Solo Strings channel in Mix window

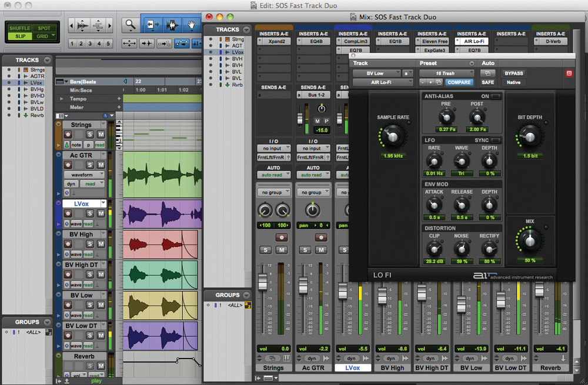coord(266,250)
